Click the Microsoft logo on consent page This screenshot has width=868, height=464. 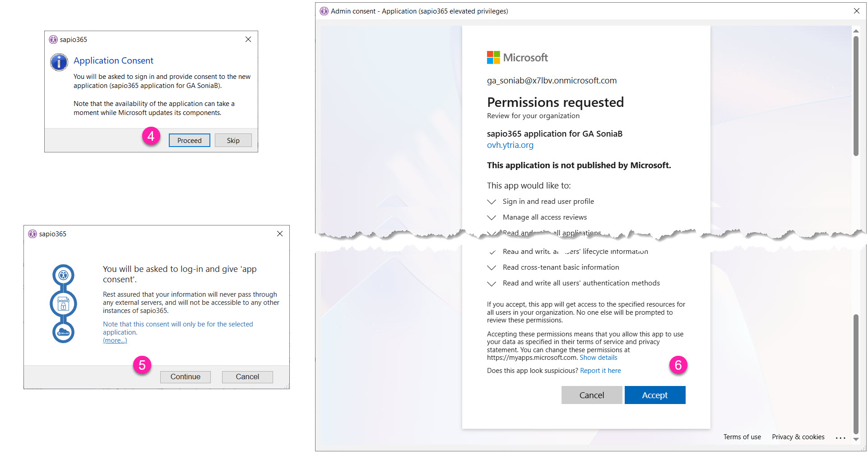493,58
